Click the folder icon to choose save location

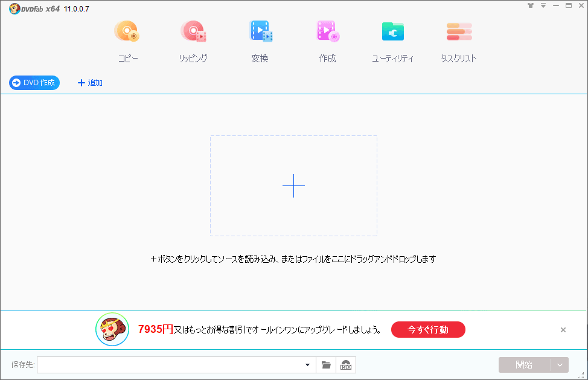pyautogui.click(x=326, y=365)
